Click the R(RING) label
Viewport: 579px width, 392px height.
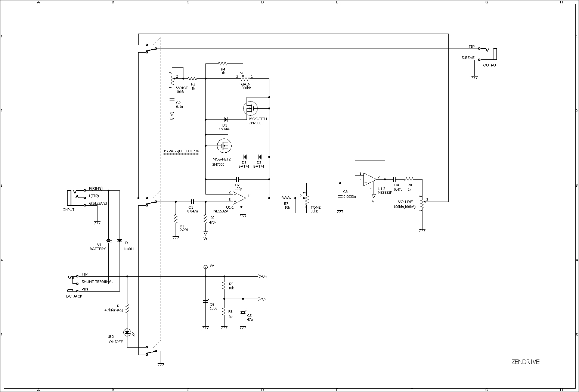pos(96,189)
